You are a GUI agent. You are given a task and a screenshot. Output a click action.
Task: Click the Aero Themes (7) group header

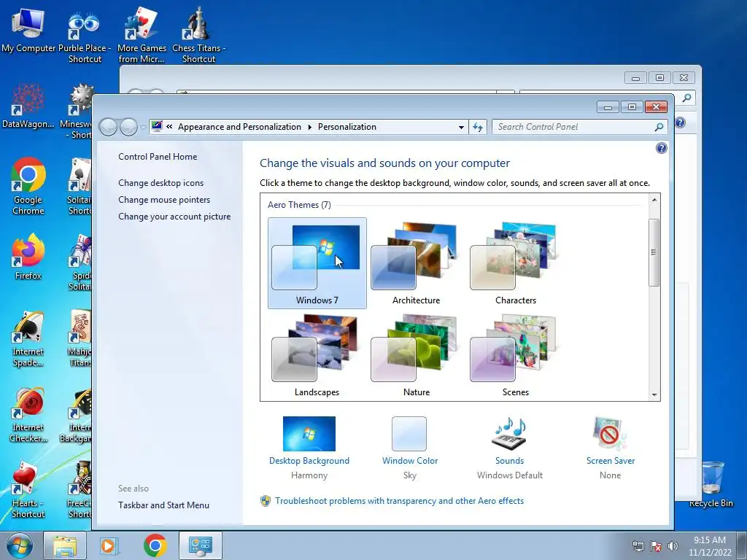pyautogui.click(x=299, y=205)
